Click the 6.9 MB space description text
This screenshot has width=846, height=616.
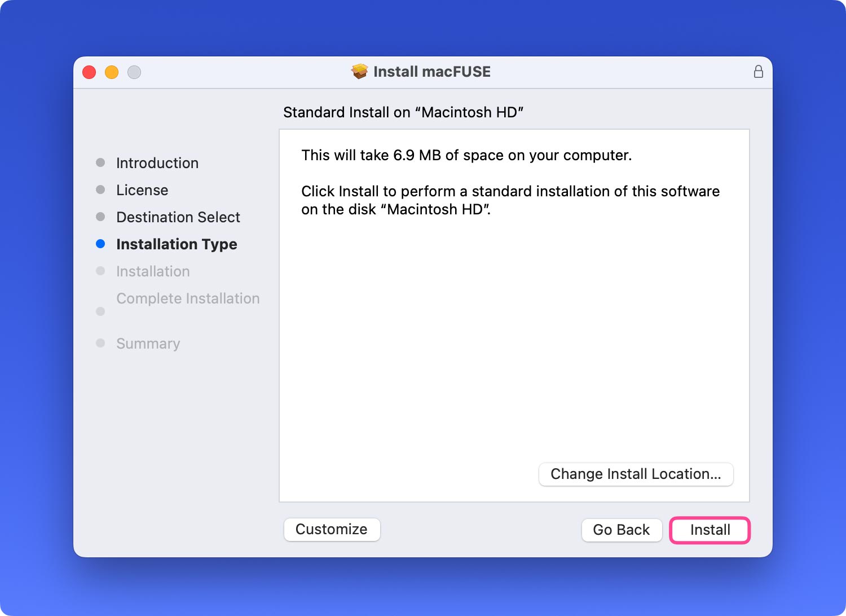[466, 155]
